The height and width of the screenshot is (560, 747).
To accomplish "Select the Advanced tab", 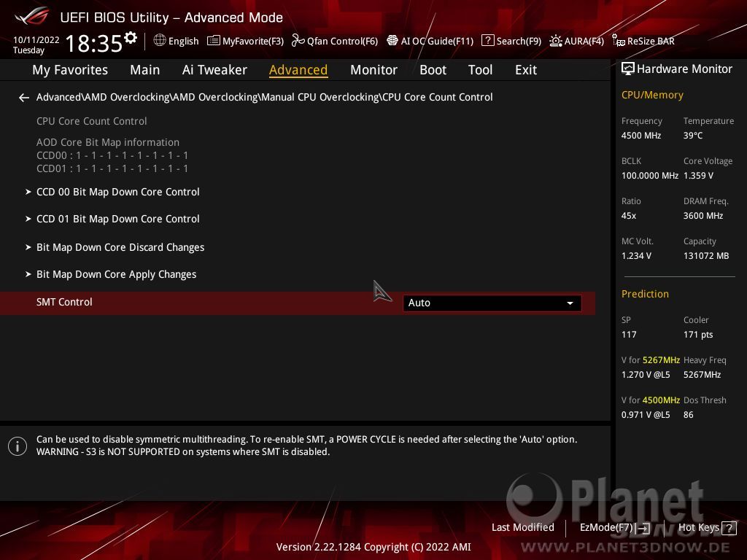I will [298, 70].
